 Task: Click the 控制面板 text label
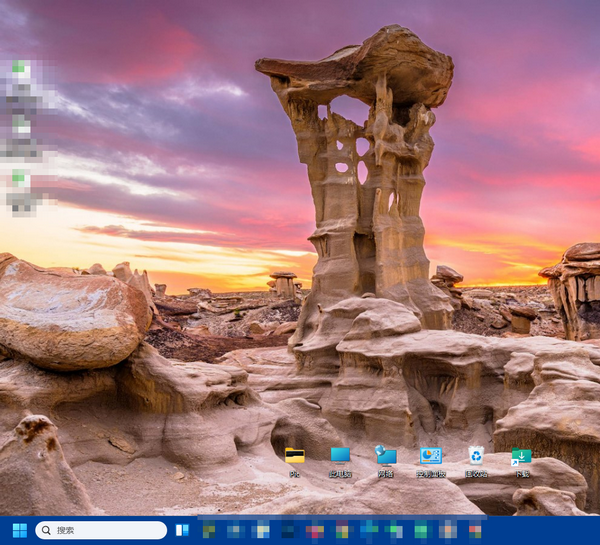pos(431,474)
